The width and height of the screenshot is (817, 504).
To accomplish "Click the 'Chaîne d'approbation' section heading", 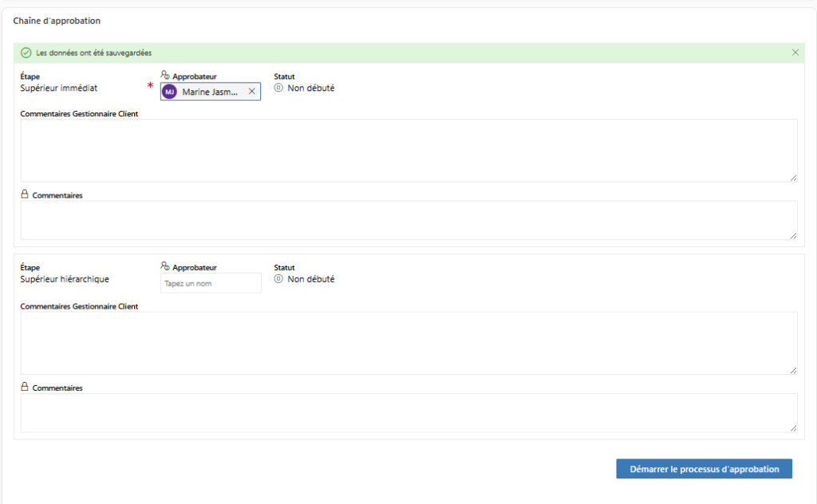I will [x=57, y=21].
